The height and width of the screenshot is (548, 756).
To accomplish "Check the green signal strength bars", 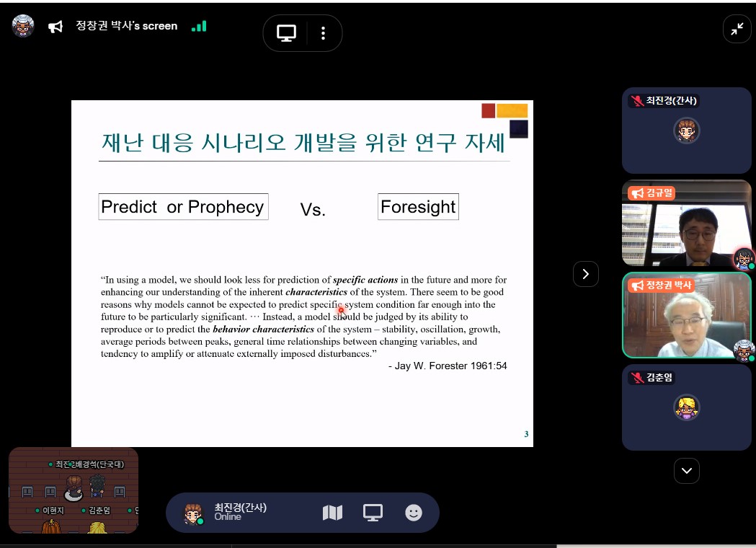I will (x=199, y=26).
